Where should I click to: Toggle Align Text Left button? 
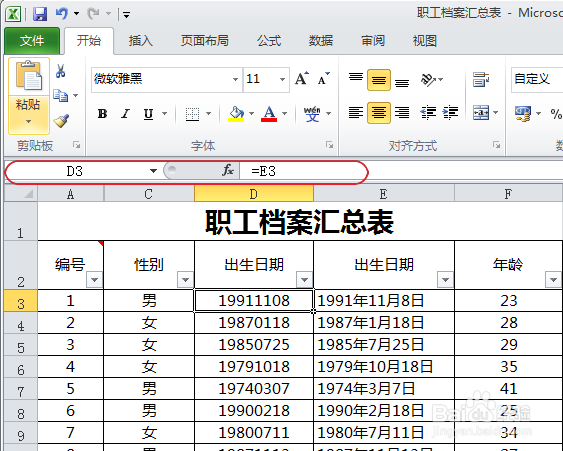(x=356, y=113)
